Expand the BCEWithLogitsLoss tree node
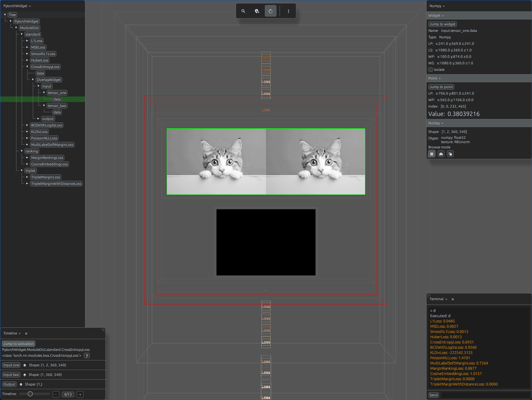 [27, 125]
